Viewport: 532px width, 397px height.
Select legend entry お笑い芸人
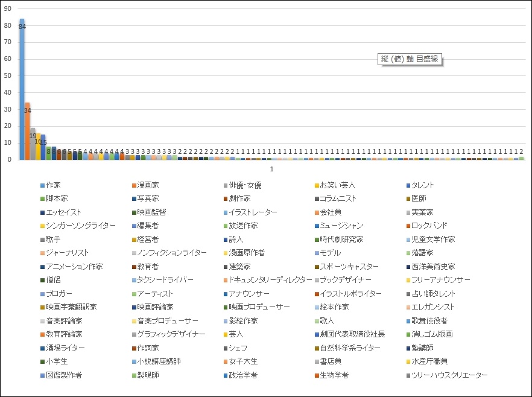335,185
